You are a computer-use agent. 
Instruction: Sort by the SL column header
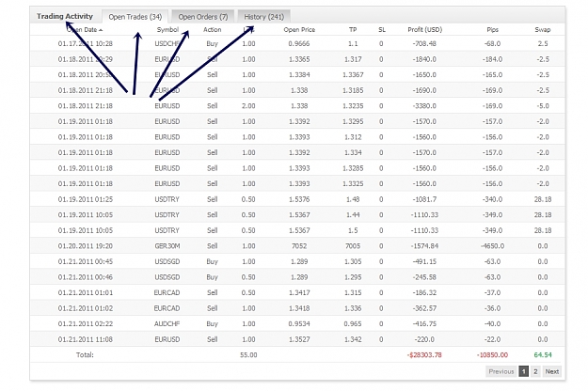pyautogui.click(x=382, y=29)
